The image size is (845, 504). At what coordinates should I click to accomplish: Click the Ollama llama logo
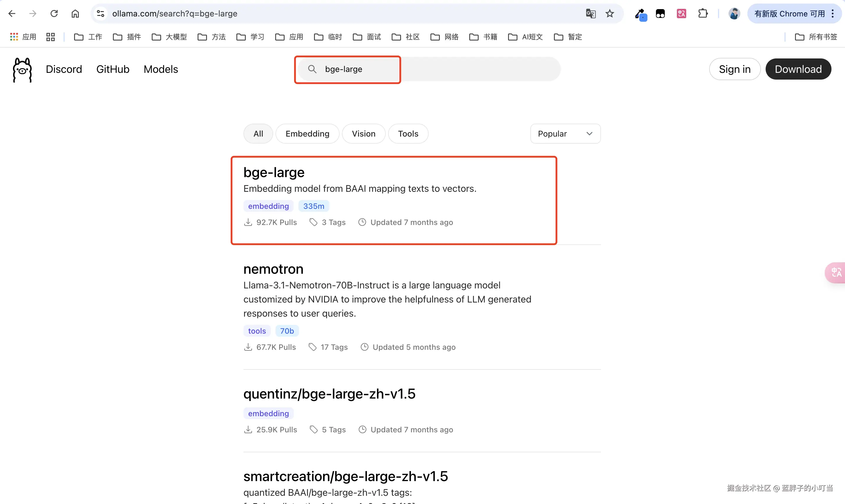pos(22,70)
